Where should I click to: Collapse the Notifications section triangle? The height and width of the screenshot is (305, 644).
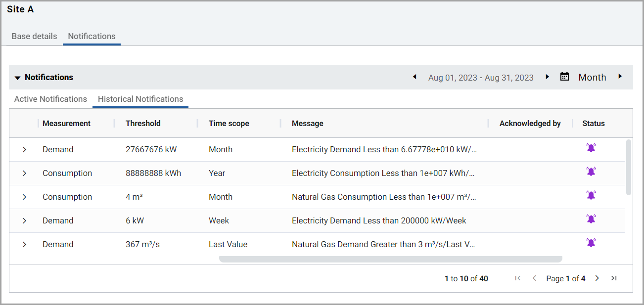click(x=17, y=78)
